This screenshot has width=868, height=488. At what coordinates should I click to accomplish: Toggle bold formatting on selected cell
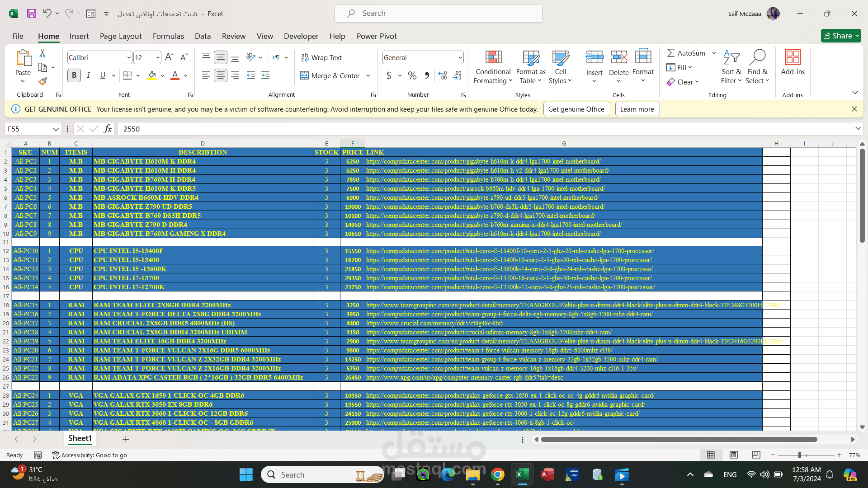click(x=74, y=75)
